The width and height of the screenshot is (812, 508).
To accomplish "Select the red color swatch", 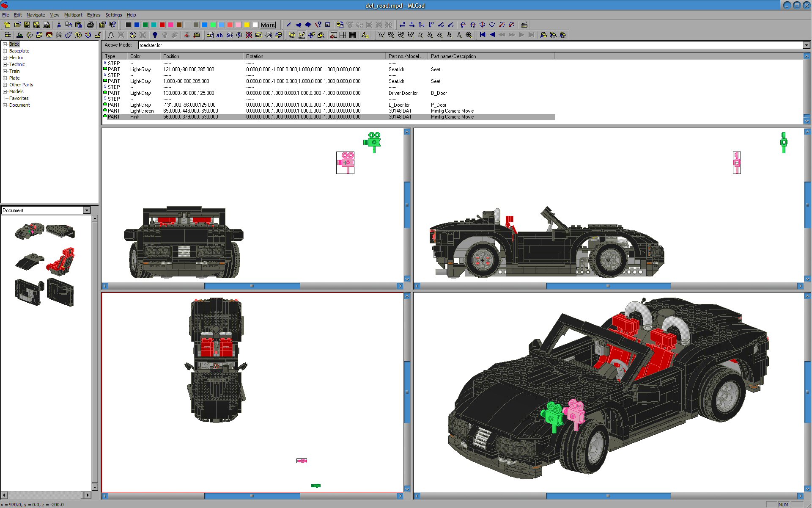I will coord(162,25).
